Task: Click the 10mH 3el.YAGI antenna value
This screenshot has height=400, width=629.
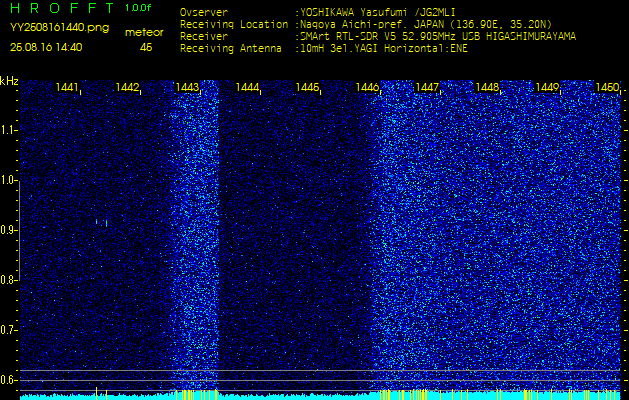Action: pos(381,49)
